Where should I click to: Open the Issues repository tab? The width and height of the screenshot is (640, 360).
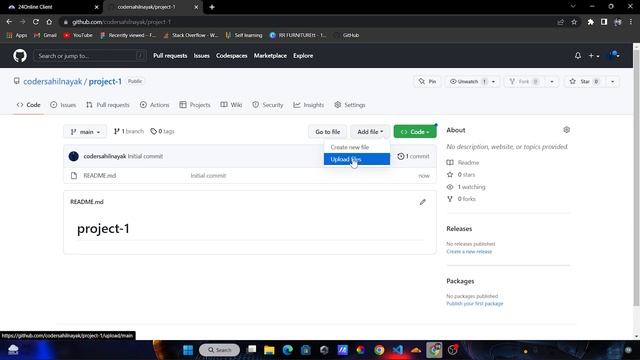pyautogui.click(x=63, y=105)
